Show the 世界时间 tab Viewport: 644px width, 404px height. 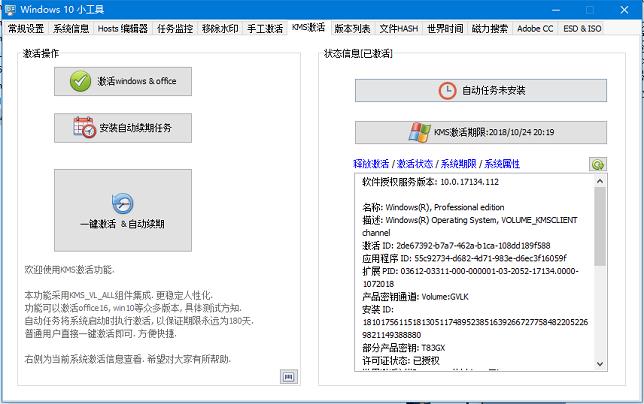click(x=445, y=29)
